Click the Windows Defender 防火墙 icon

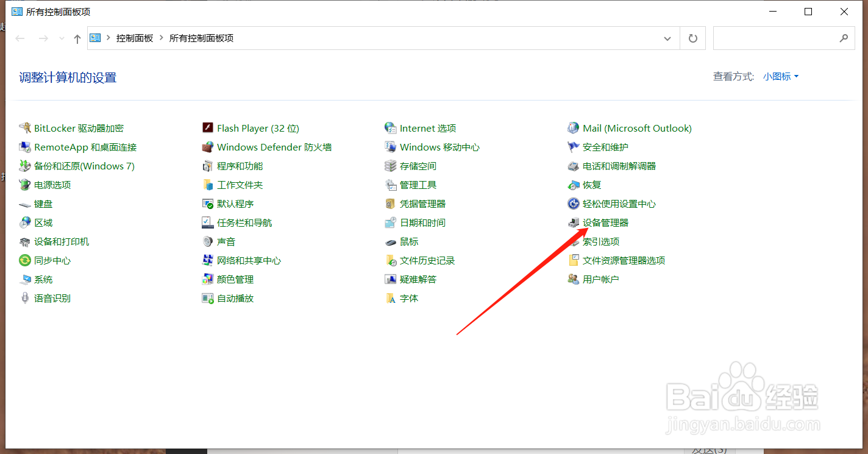pyautogui.click(x=208, y=147)
